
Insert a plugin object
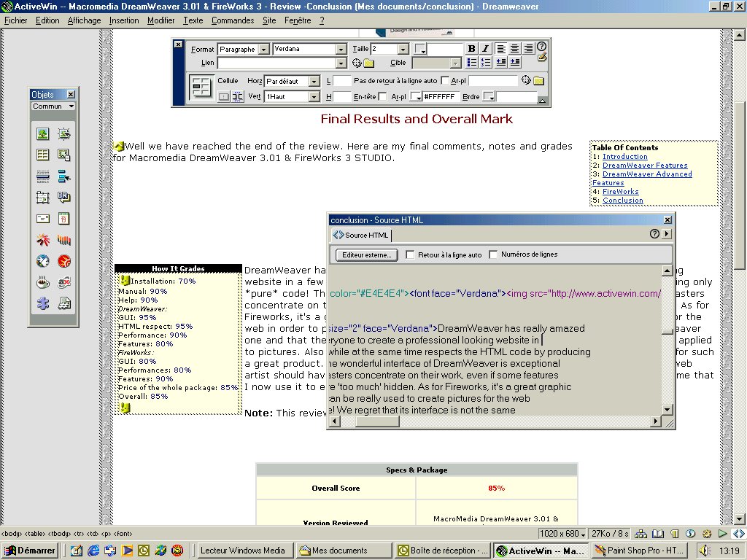coord(43,303)
